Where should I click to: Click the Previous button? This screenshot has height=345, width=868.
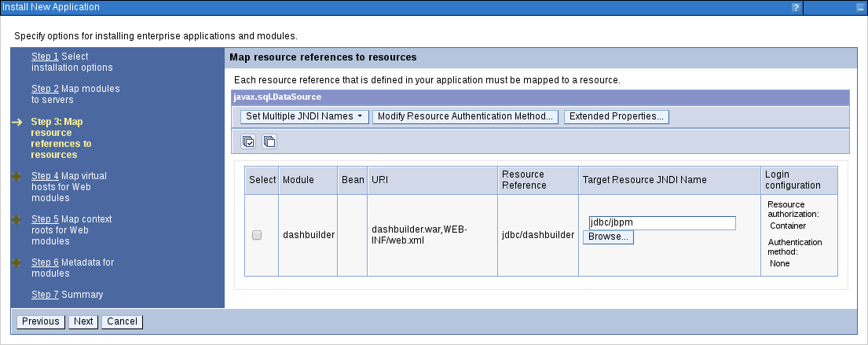41,321
